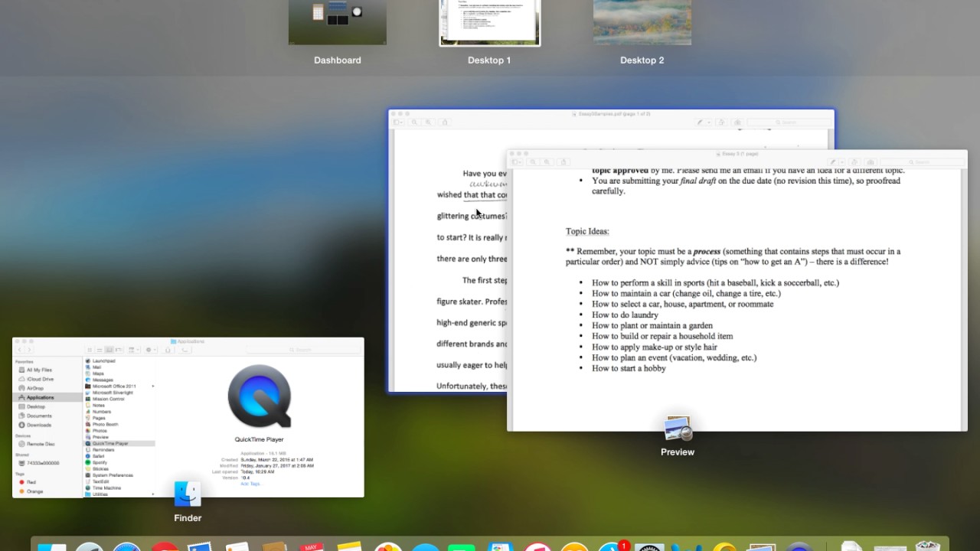Select Remote Disc under Devices

click(40, 444)
